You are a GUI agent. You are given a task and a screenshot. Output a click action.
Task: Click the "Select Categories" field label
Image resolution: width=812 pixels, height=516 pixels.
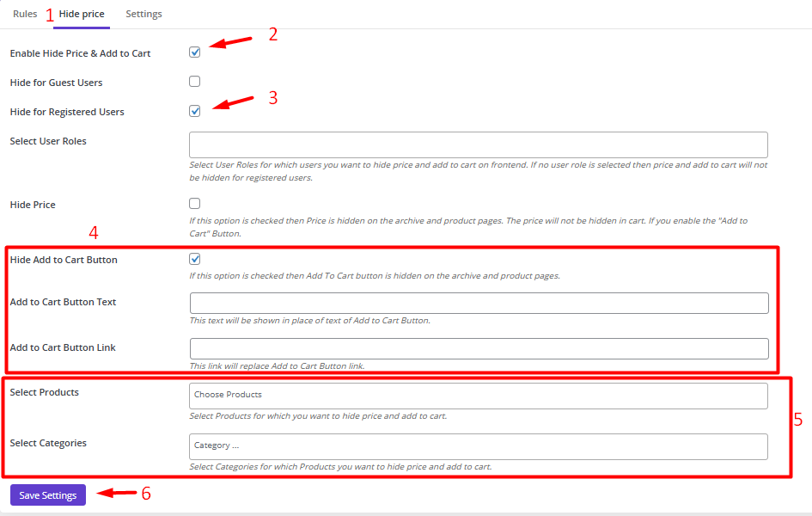coord(48,443)
